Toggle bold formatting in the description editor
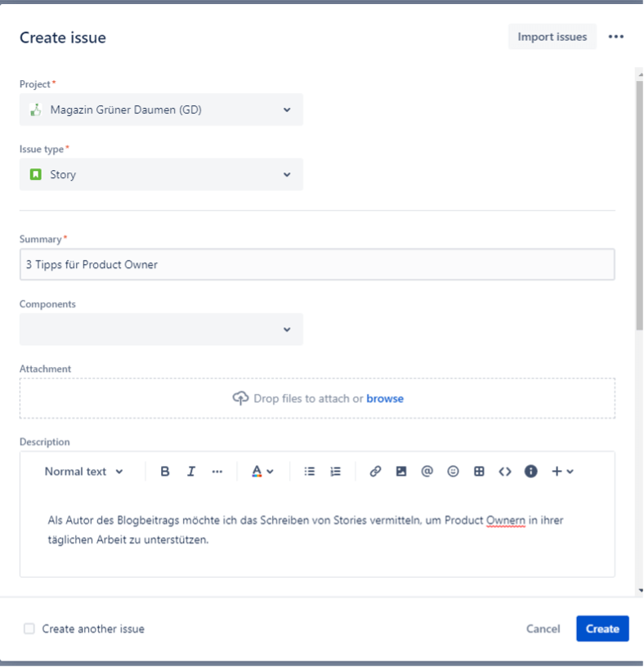The height and width of the screenshot is (667, 644). tap(164, 470)
